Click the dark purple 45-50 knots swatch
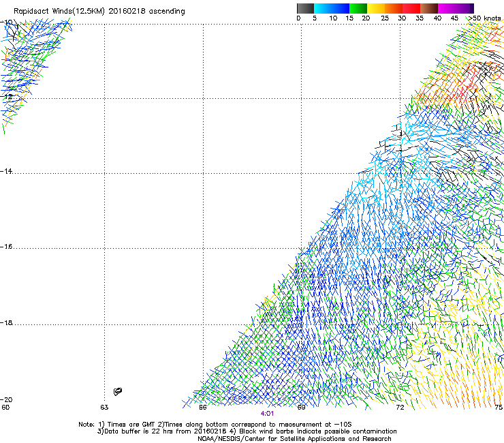Image resolution: width=504 pixels, height=443 pixels. pyautogui.click(x=464, y=8)
